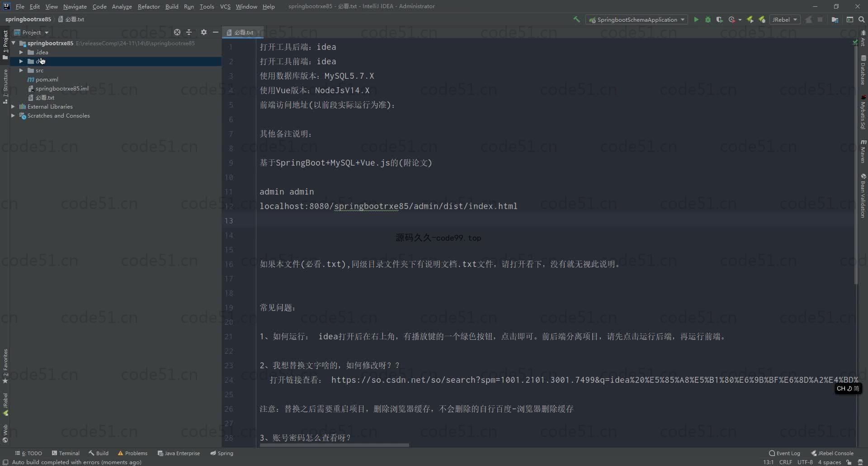Run SpringbootSchemaApplication with green play button
The height and width of the screenshot is (466, 868).
click(x=696, y=19)
